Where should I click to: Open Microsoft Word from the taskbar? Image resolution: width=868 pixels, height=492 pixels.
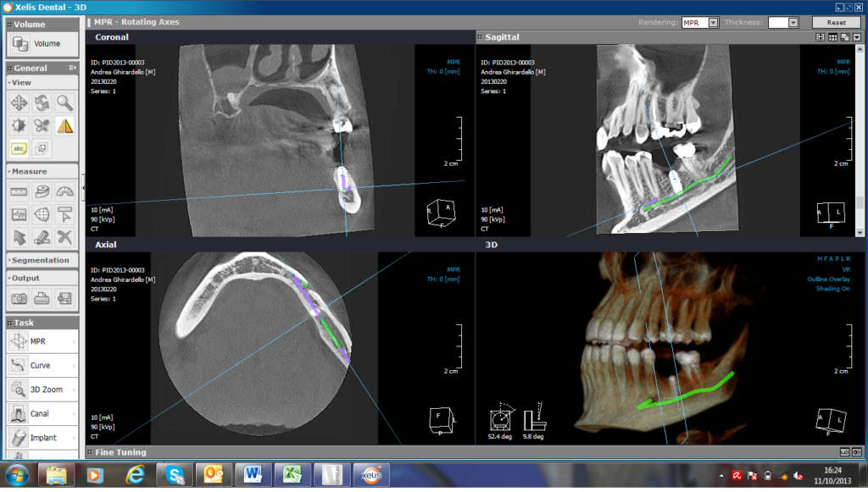tap(253, 474)
